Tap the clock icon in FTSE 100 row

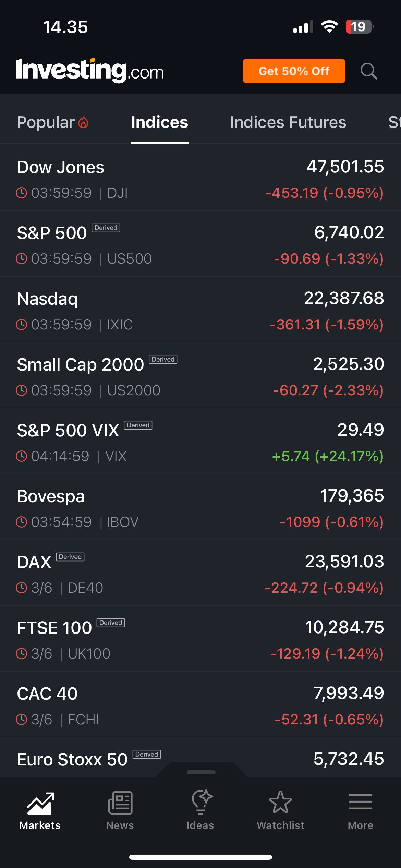click(22, 654)
